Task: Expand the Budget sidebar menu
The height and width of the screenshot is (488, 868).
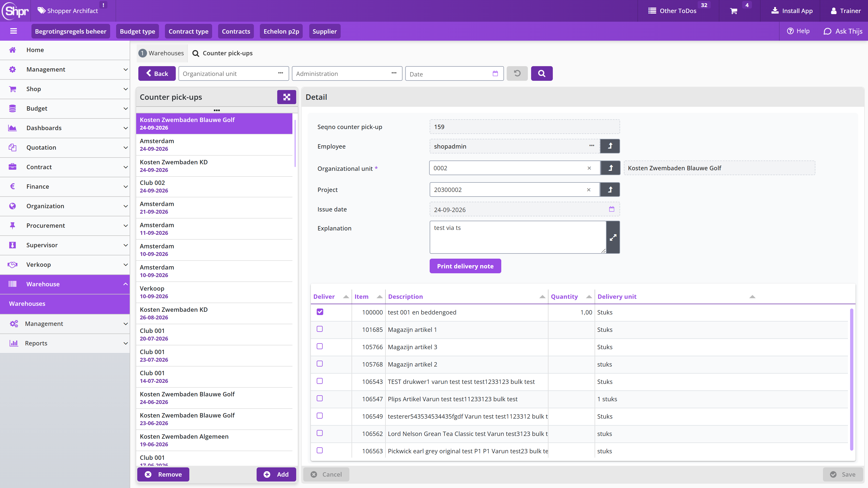Action: tap(65, 108)
